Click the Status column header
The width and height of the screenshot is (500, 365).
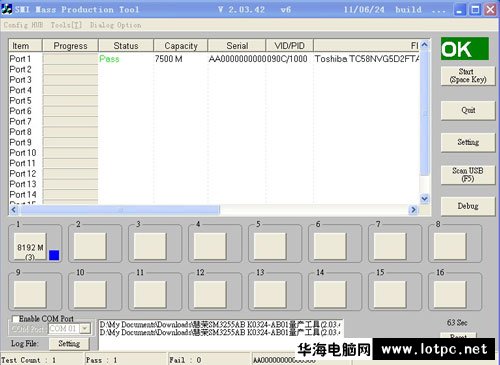pyautogui.click(x=126, y=46)
